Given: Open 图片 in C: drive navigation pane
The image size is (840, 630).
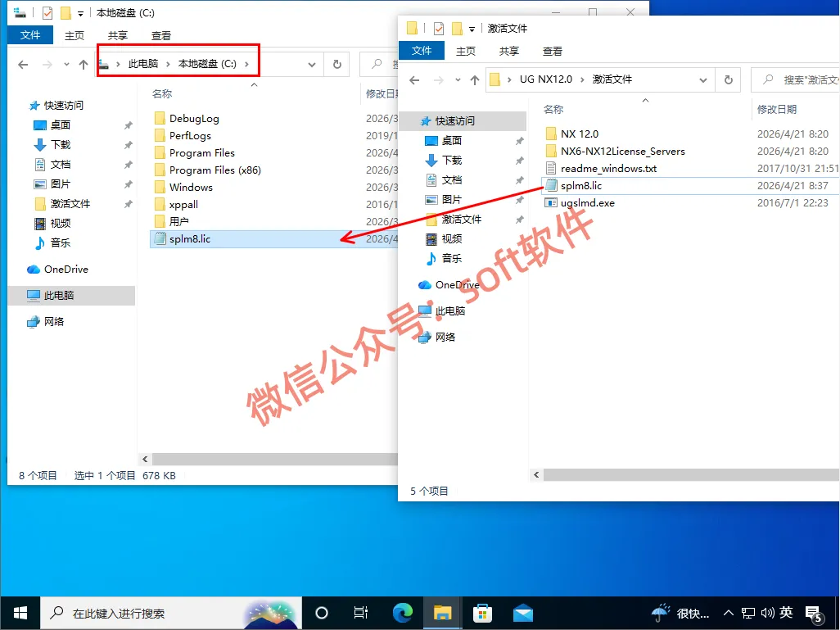Looking at the screenshot, I should [61, 184].
